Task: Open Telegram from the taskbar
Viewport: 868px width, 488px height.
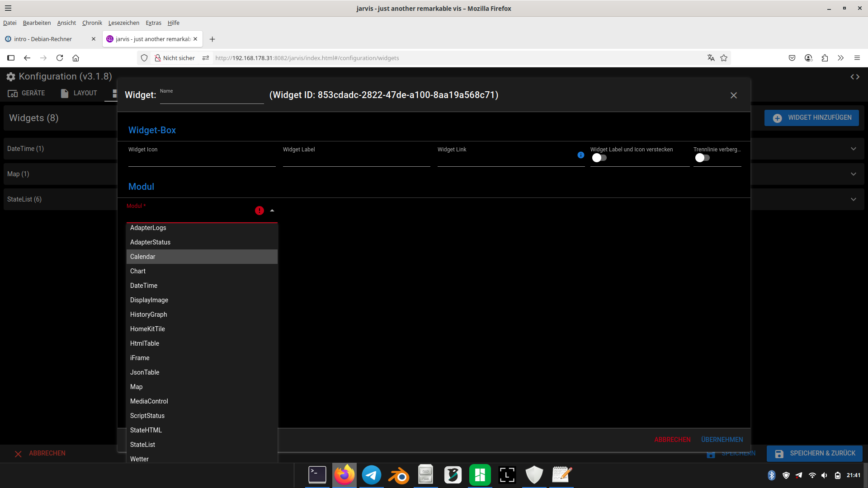Action: (372, 475)
